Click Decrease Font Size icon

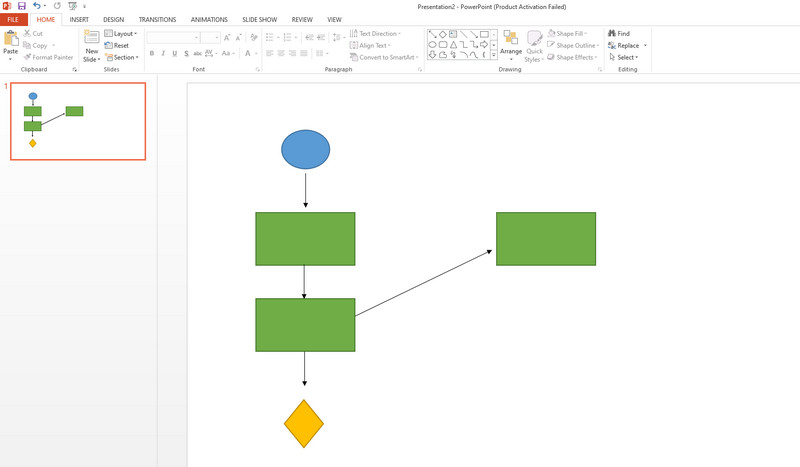239,37
